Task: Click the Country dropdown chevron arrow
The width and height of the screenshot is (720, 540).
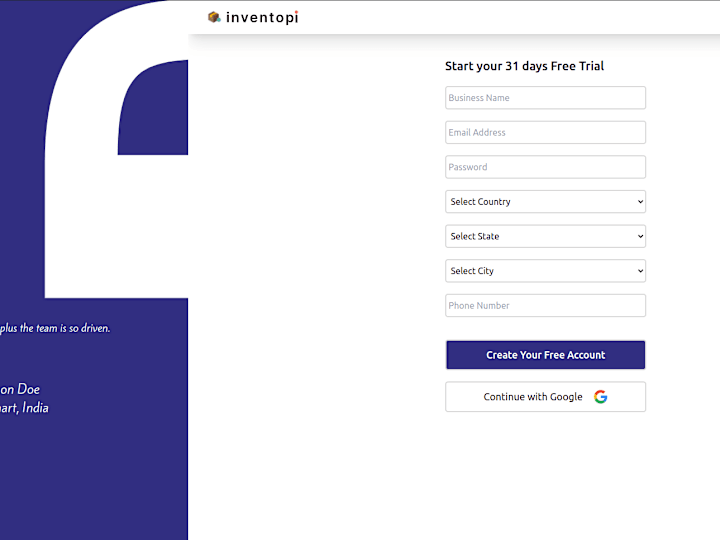Action: pyautogui.click(x=640, y=202)
